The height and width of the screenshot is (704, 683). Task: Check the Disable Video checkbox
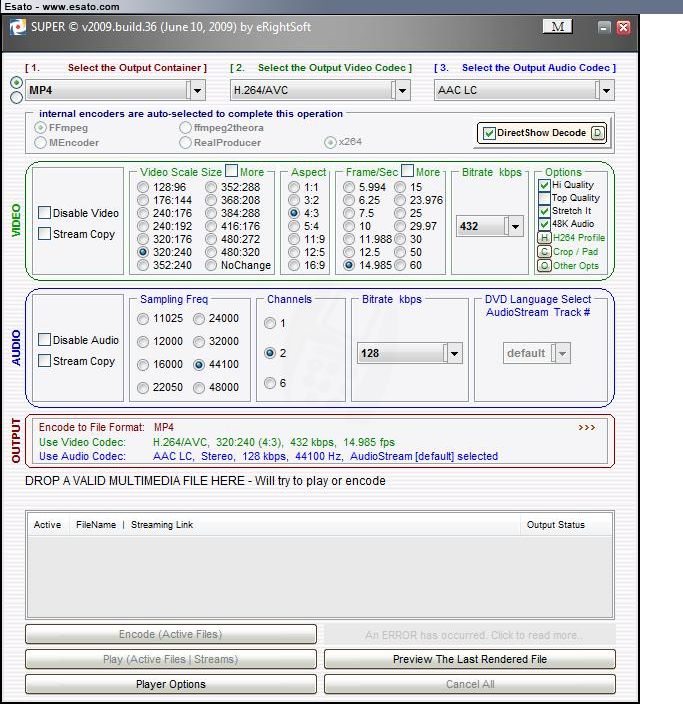pyautogui.click(x=44, y=213)
